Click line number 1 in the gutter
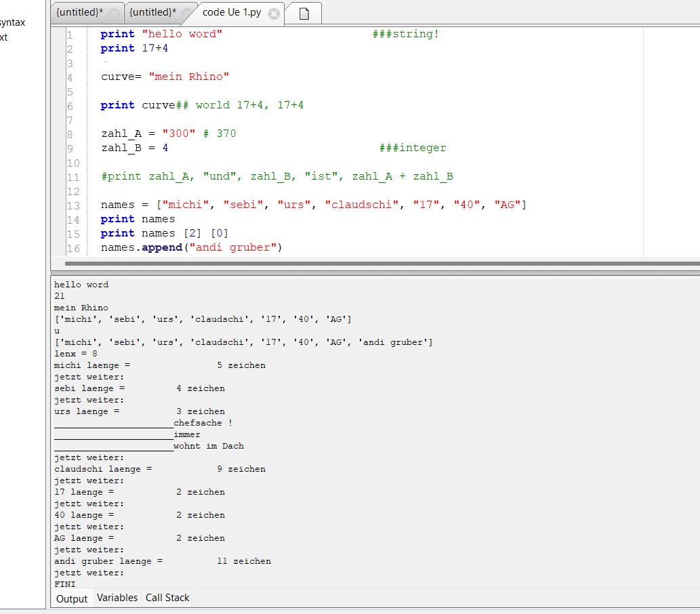 coord(71,34)
